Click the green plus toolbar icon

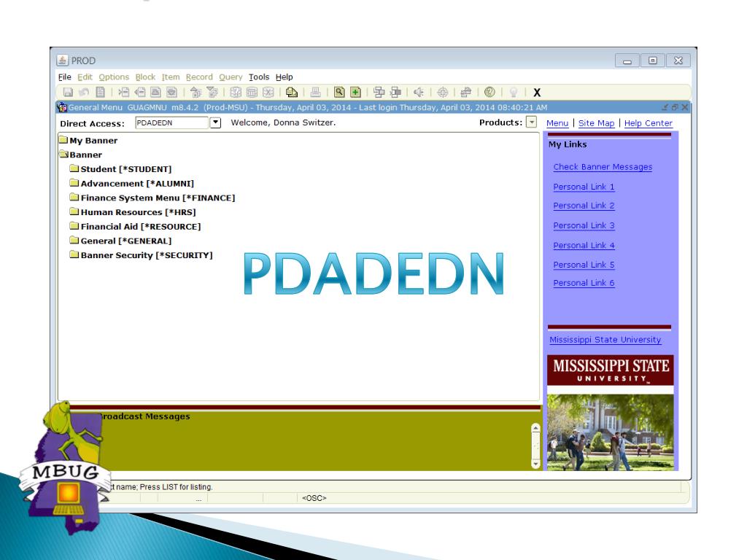pos(355,93)
